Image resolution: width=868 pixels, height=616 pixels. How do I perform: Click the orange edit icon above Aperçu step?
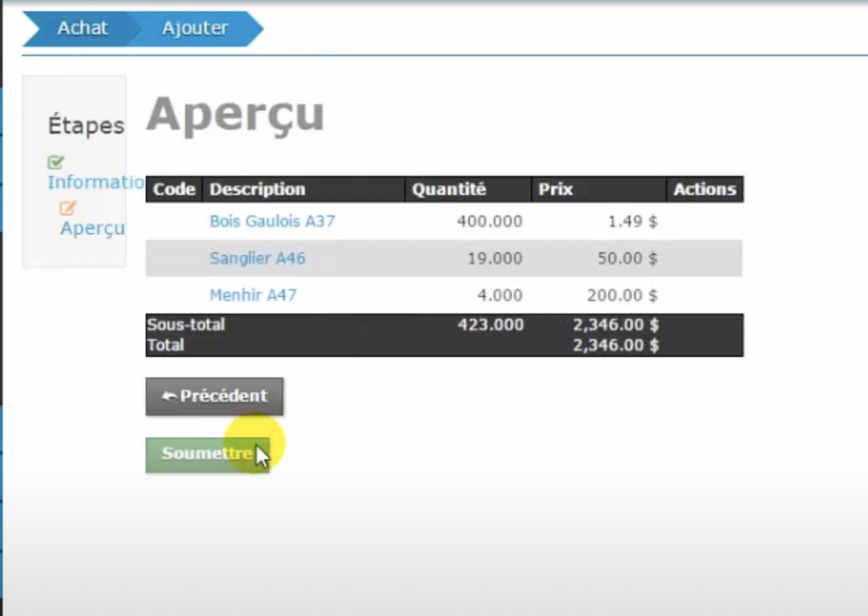(68, 208)
